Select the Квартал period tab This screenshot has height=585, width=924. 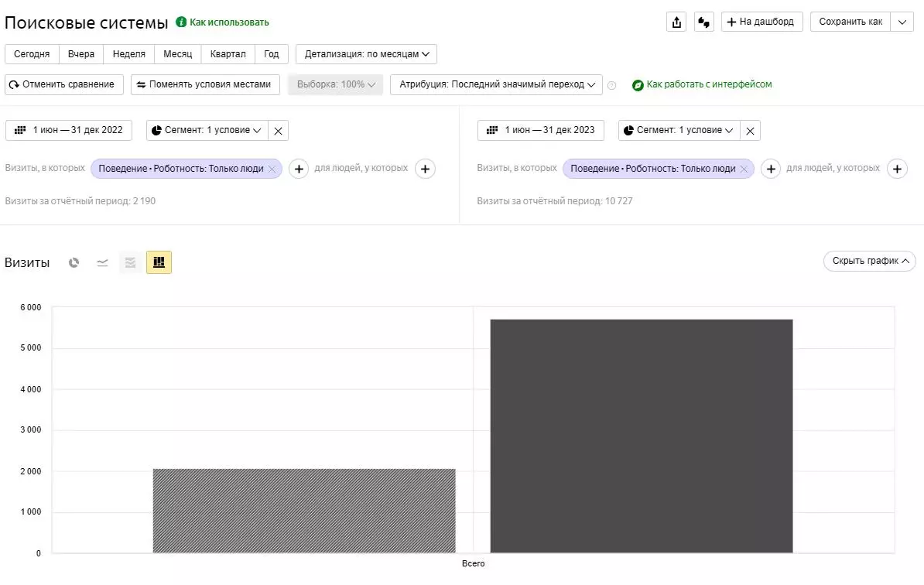228,54
